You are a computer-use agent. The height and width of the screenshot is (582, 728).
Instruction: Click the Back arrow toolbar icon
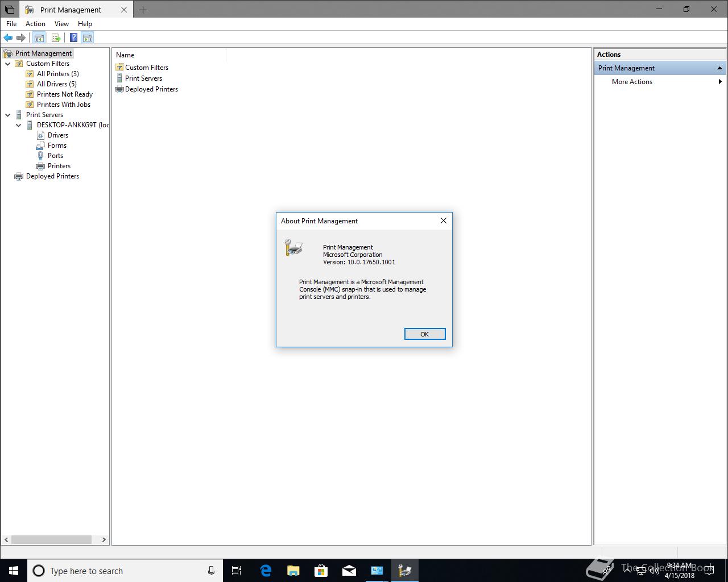point(8,38)
